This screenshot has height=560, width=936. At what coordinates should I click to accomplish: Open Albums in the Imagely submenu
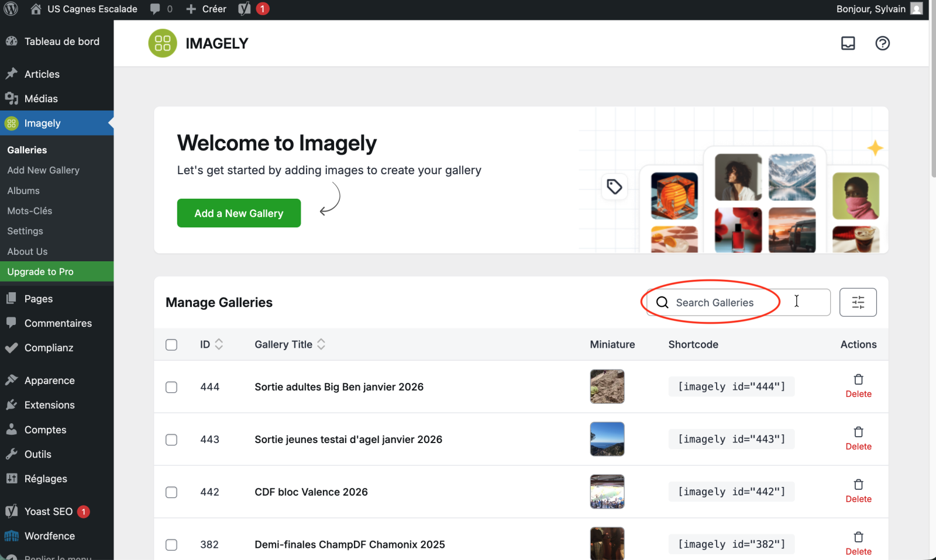(23, 191)
